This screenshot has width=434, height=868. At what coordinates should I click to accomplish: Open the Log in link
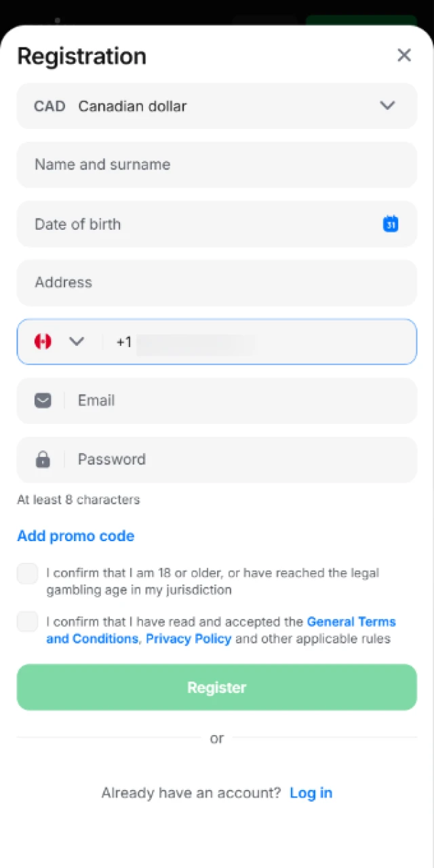(x=311, y=793)
